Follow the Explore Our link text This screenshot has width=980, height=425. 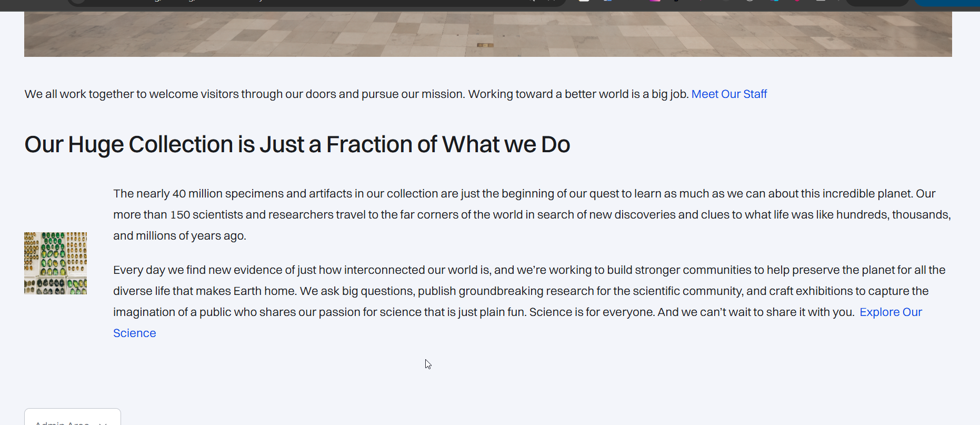tap(891, 312)
